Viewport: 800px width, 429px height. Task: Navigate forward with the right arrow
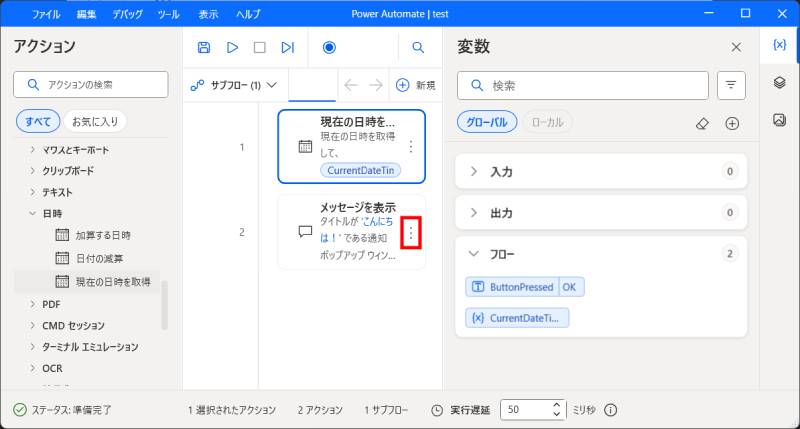click(x=376, y=85)
